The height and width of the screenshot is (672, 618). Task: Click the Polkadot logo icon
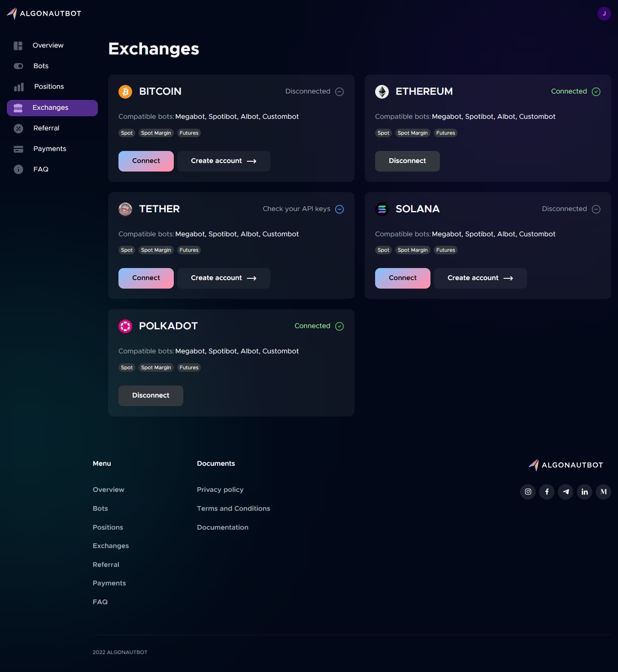click(125, 326)
